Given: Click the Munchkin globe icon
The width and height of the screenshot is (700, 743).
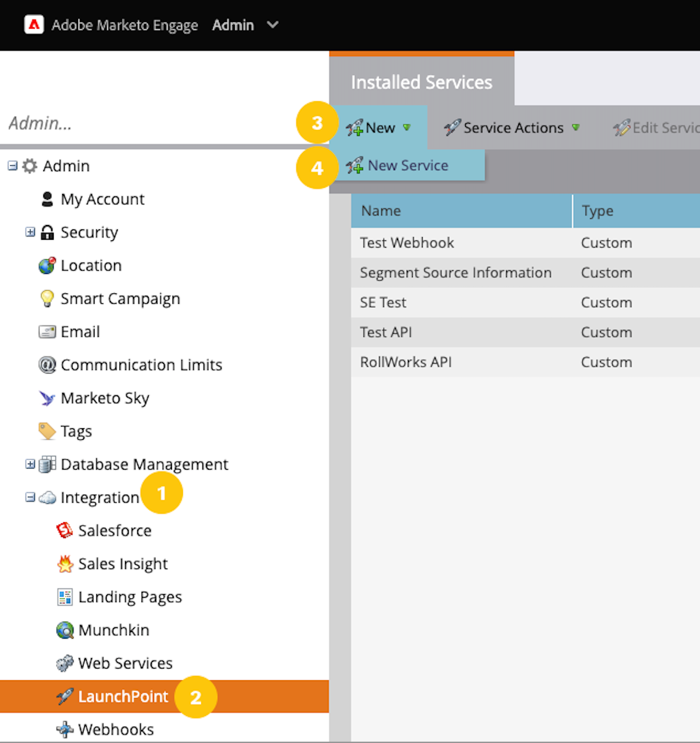Looking at the screenshot, I should (x=65, y=630).
